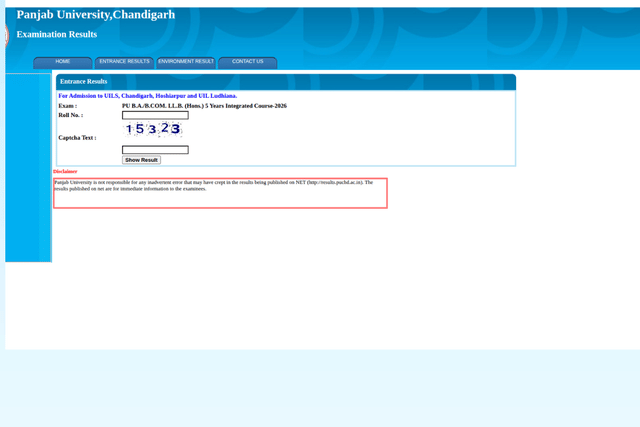The height and width of the screenshot is (427, 640).
Task: Open the CONTACT US tab
Action: (x=248, y=62)
